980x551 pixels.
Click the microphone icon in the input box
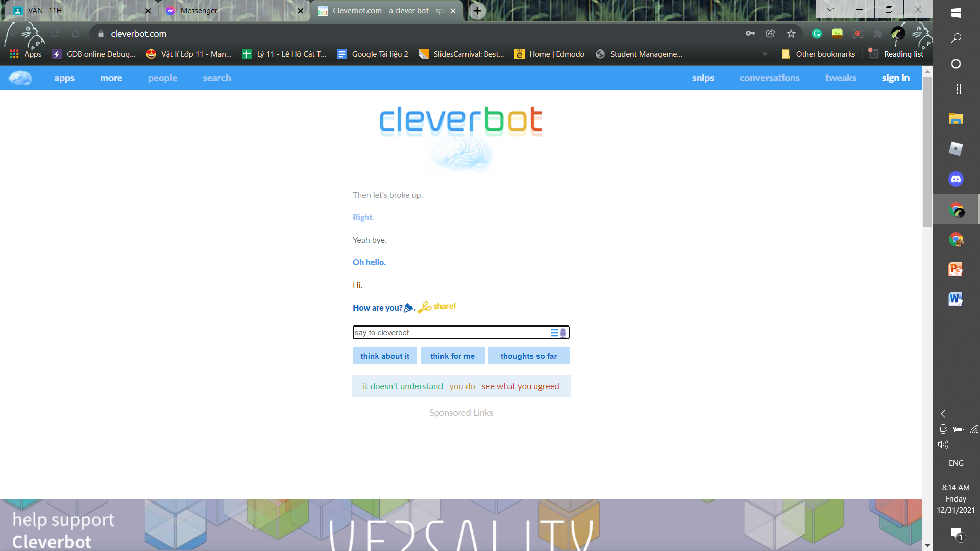coord(563,333)
